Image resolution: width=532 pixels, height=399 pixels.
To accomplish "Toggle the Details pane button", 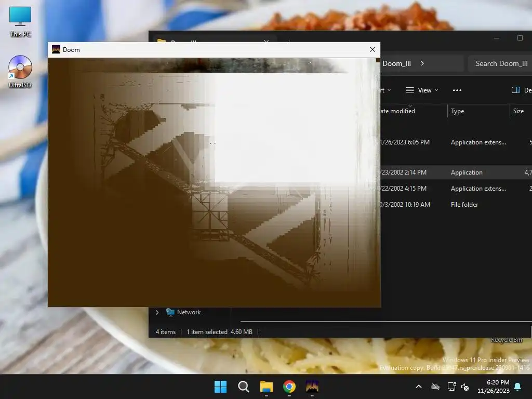I will [x=521, y=90].
